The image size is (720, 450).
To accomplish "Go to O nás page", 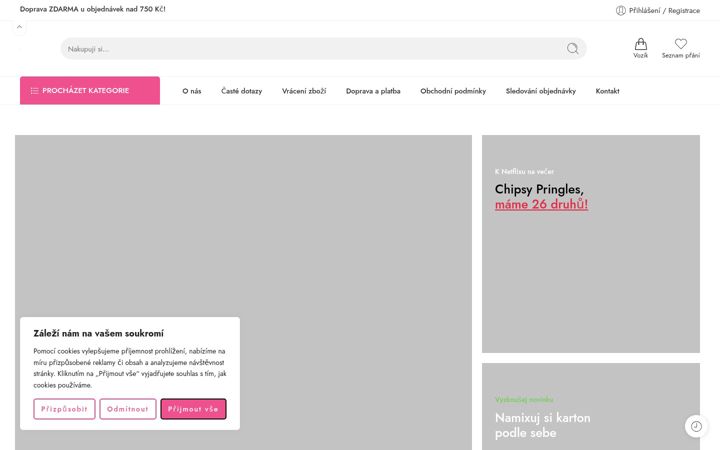I will pyautogui.click(x=191, y=91).
